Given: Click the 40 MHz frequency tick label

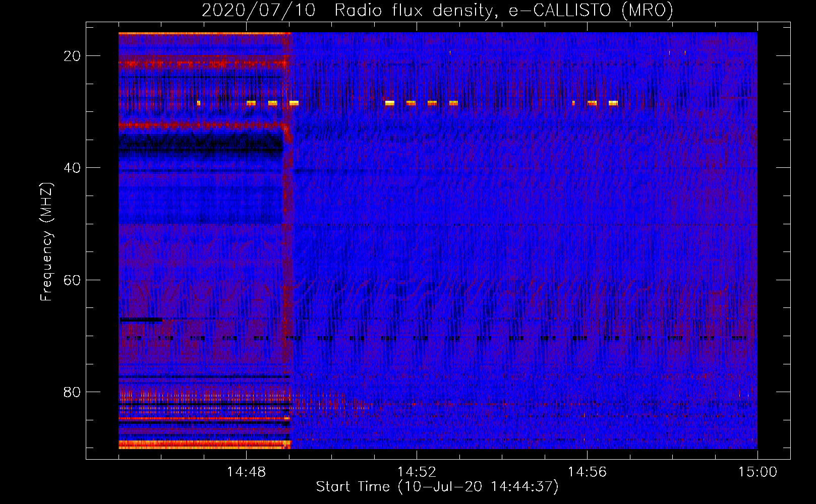Looking at the screenshot, I should point(72,168).
